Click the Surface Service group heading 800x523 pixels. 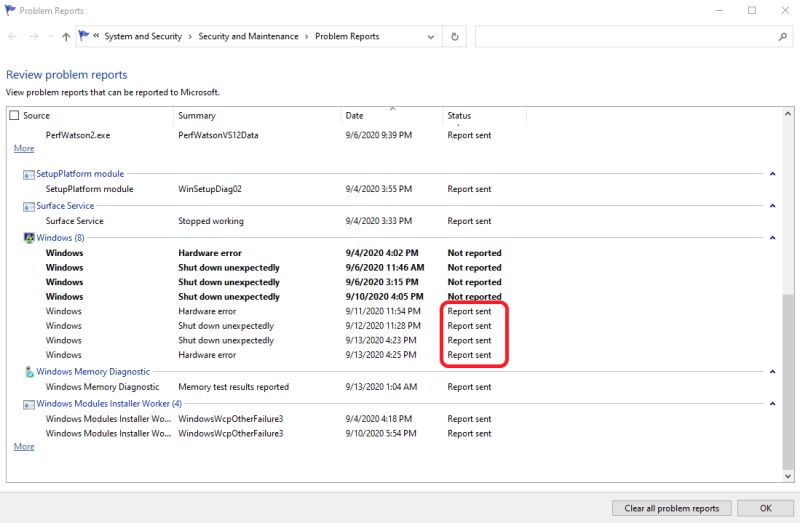click(65, 206)
